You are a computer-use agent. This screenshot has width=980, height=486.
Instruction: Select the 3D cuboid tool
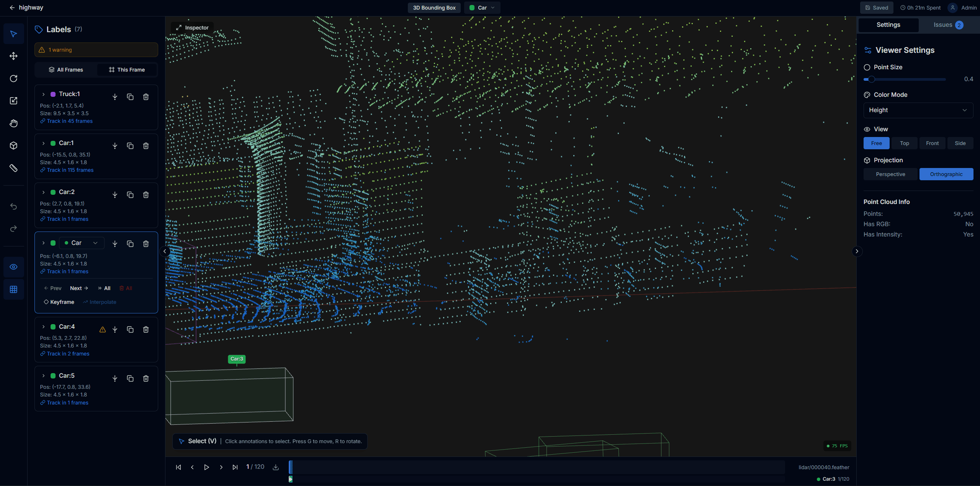point(14,145)
